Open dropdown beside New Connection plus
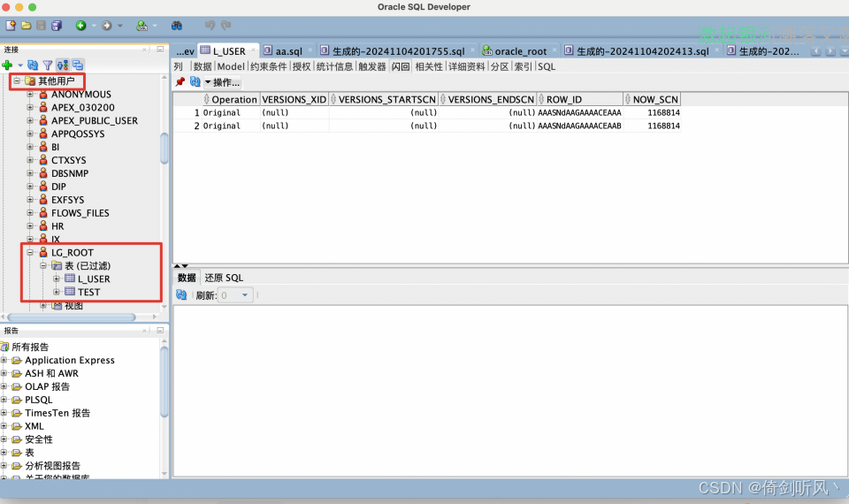Screen dimensions: 849x504 20,65
